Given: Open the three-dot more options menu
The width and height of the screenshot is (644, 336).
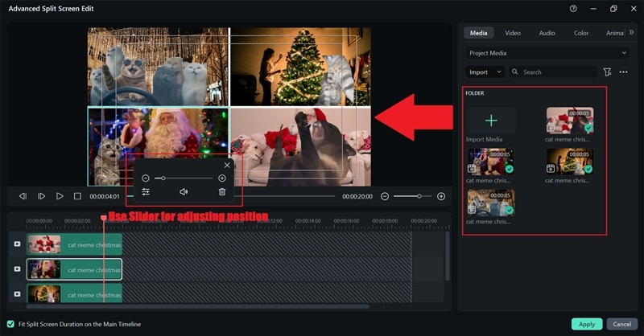Looking at the screenshot, I should pyautogui.click(x=623, y=72).
